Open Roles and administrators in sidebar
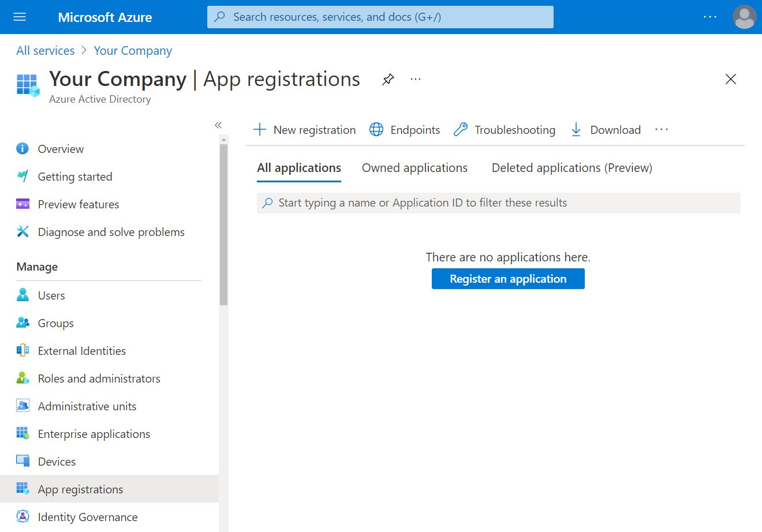 [x=99, y=379]
